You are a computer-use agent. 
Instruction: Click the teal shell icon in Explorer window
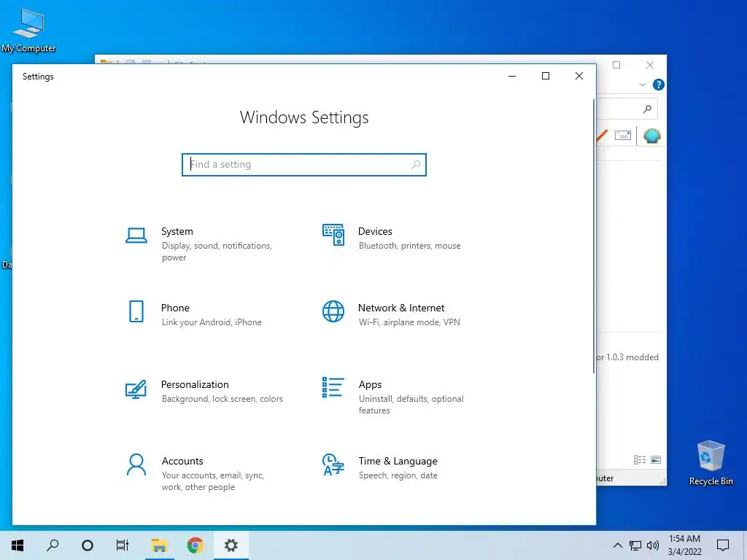(x=651, y=136)
